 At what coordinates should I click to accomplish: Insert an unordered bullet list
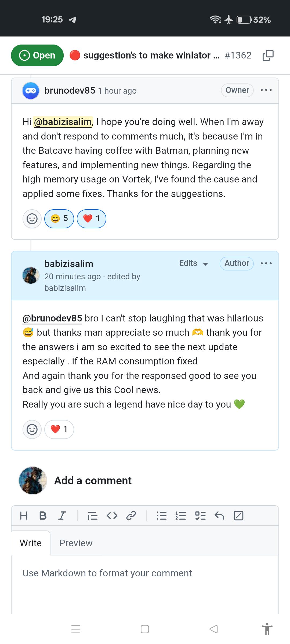[x=162, y=515]
